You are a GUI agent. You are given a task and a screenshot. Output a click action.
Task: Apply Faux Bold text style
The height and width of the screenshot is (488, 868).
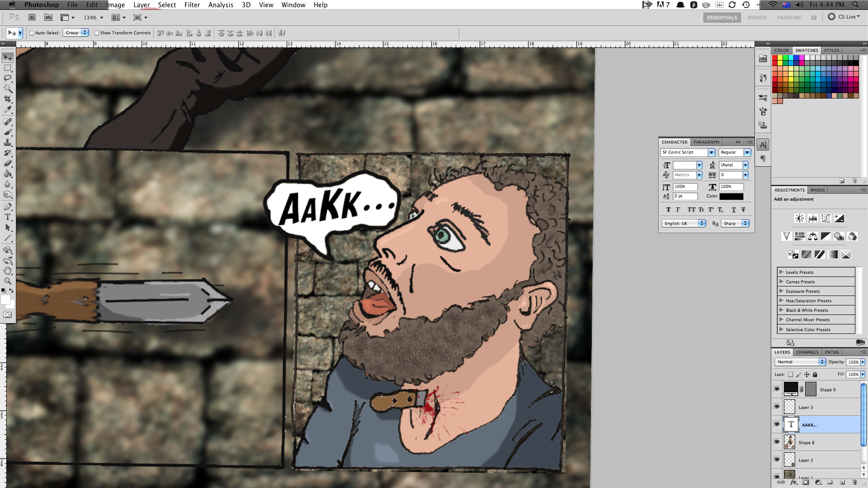[x=668, y=210]
